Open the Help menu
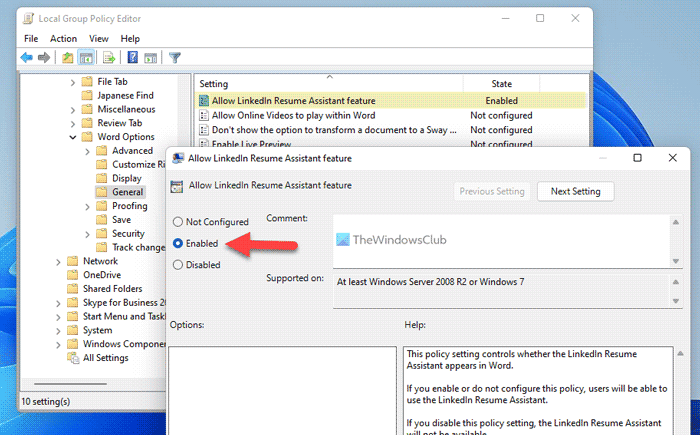The image size is (700, 435). [x=130, y=39]
